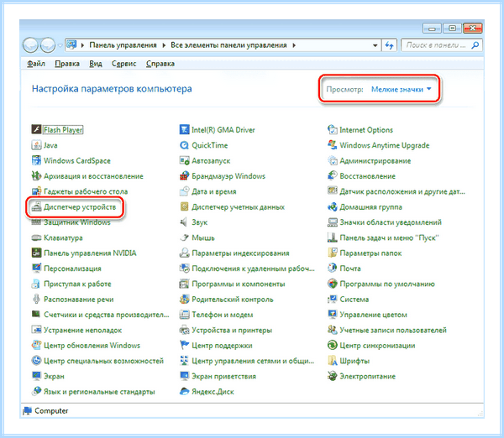Open the Управление цветом link
Screen dimensions: 504x438
coord(373,315)
